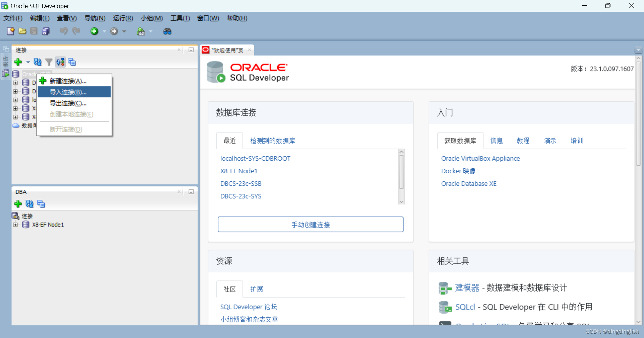The width and height of the screenshot is (644, 338).
Task: Click the Data Modeler tool icon
Action: tap(445, 288)
